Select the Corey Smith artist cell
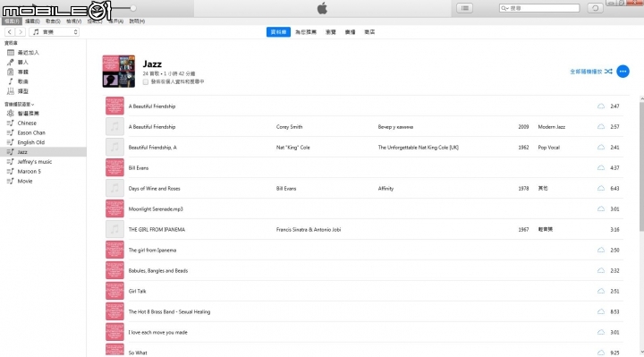 click(289, 127)
